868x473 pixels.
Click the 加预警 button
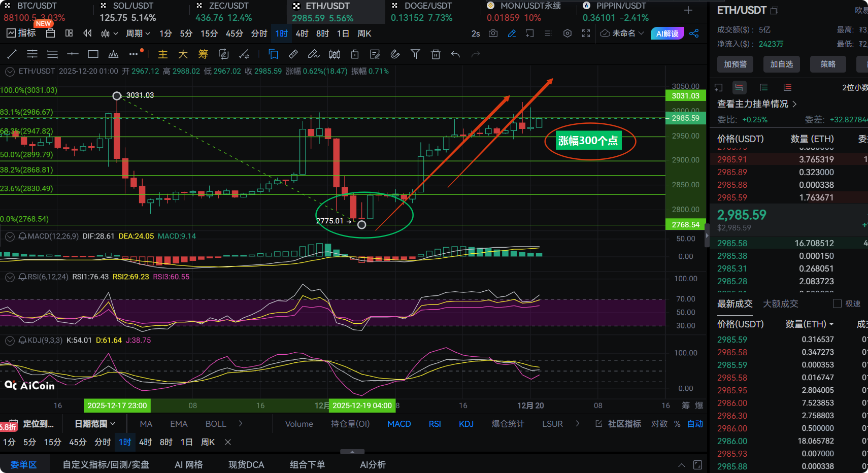(735, 64)
